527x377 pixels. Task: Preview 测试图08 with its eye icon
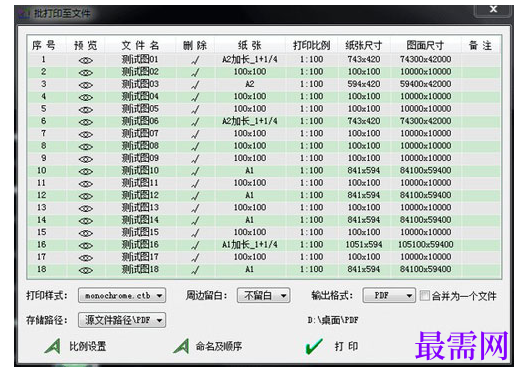86,147
